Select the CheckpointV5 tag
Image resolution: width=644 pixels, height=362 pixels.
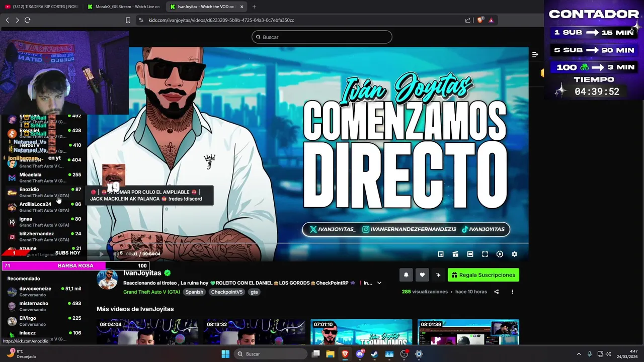coord(226,292)
